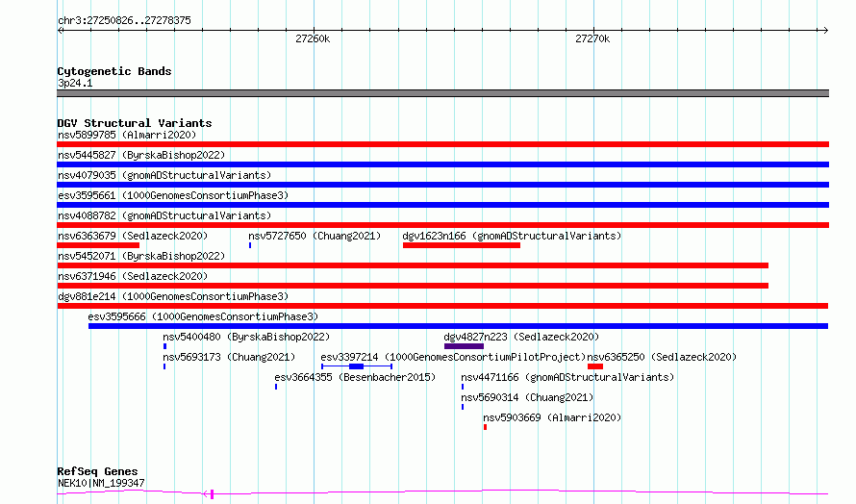
Task: Click the Cytogenetic Bands track title
Action: [114, 71]
